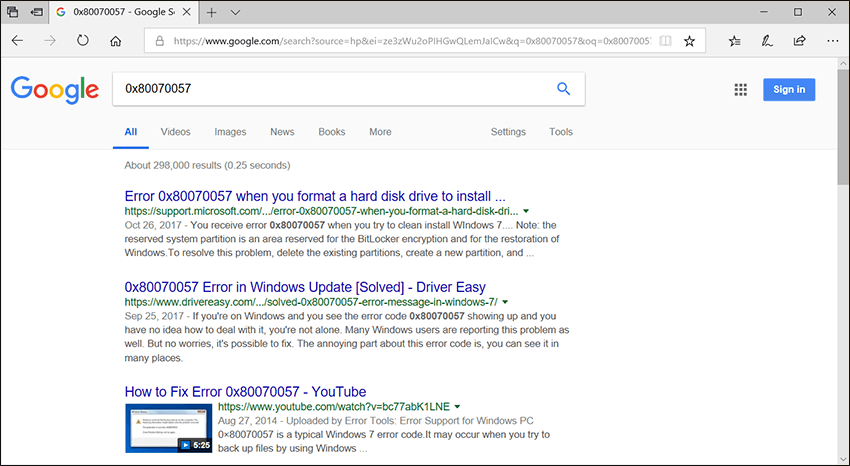Switch to Videos results tab

(176, 132)
